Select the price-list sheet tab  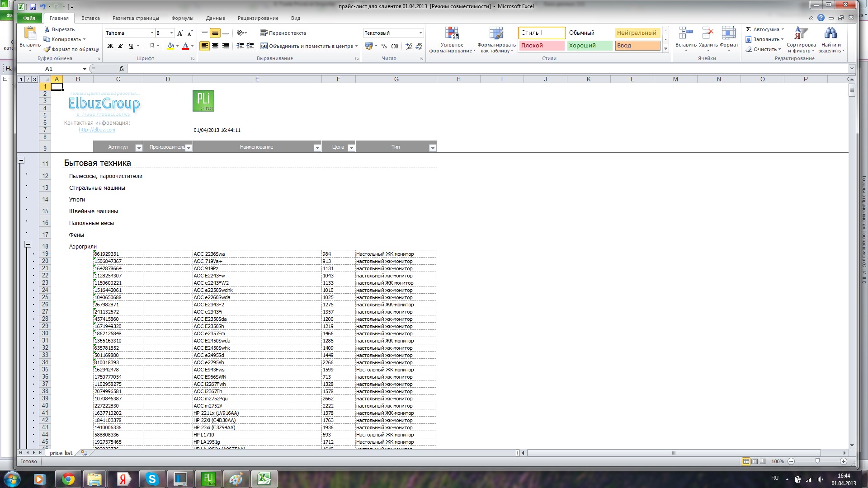(x=61, y=453)
